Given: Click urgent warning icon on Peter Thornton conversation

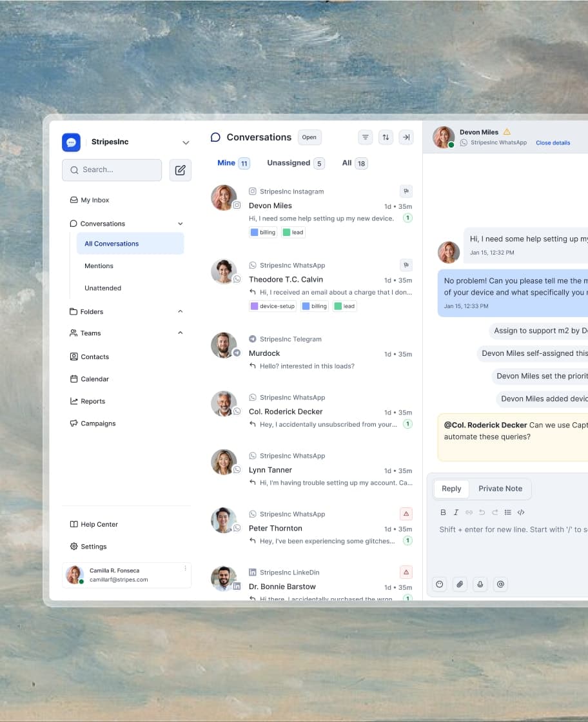Looking at the screenshot, I should click(x=406, y=513).
